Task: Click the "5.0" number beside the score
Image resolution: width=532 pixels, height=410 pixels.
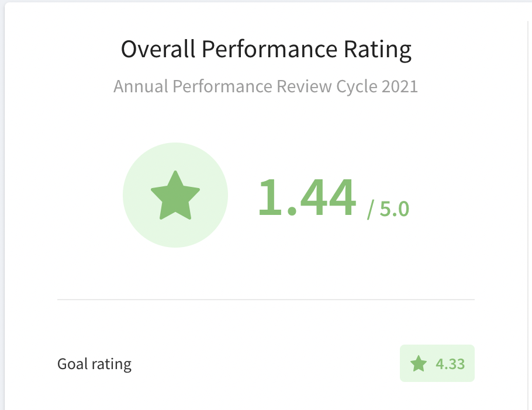Action: coord(394,209)
